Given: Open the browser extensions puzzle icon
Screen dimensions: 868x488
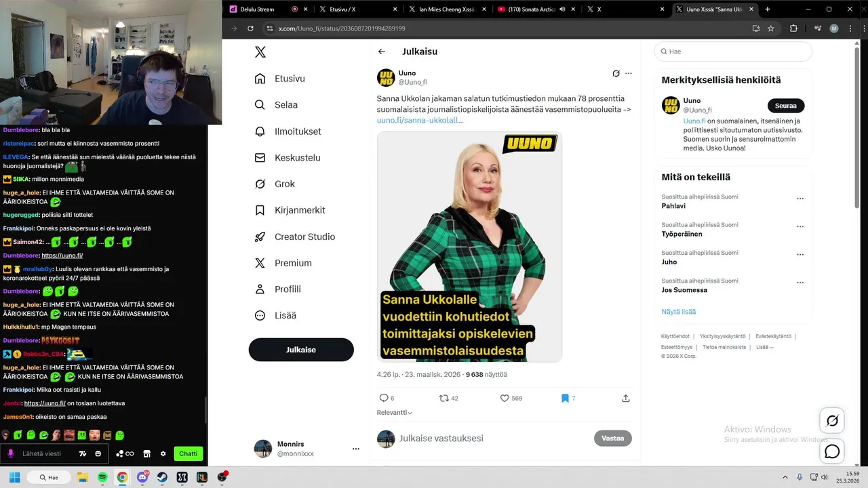Looking at the screenshot, I should click(x=793, y=28).
